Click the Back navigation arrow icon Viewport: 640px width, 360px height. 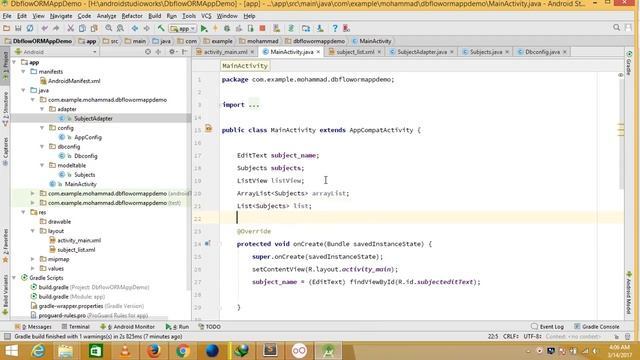click(135, 28)
